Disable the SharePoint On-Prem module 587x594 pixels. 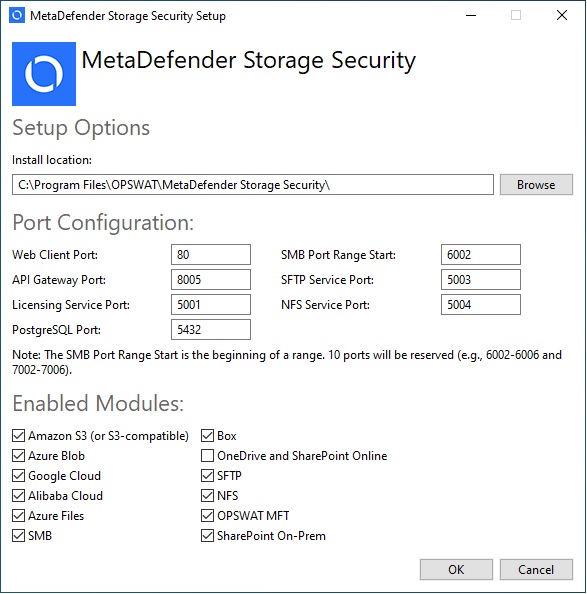[207, 536]
